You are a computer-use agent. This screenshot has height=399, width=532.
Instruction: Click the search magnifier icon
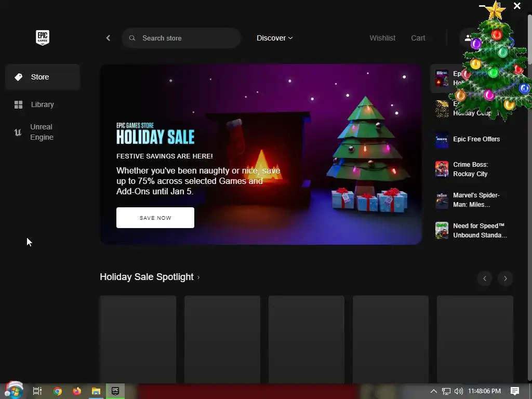(x=132, y=38)
